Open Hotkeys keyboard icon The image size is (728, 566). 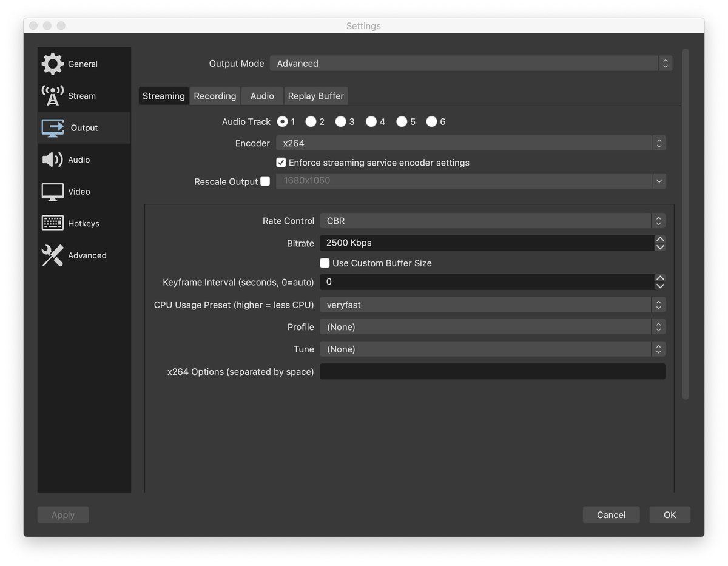tap(53, 223)
